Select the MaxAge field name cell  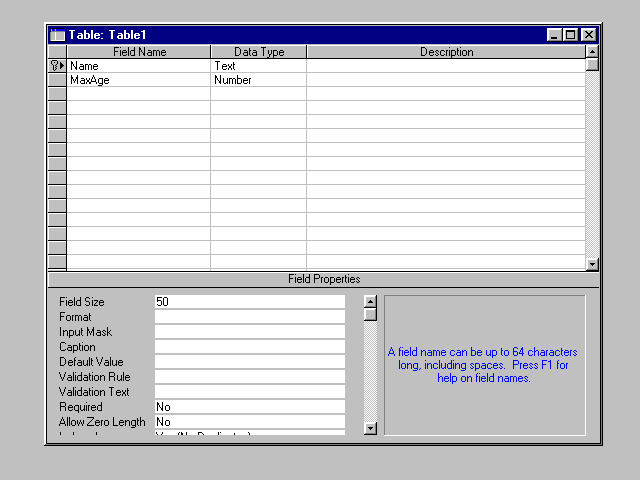pos(138,80)
